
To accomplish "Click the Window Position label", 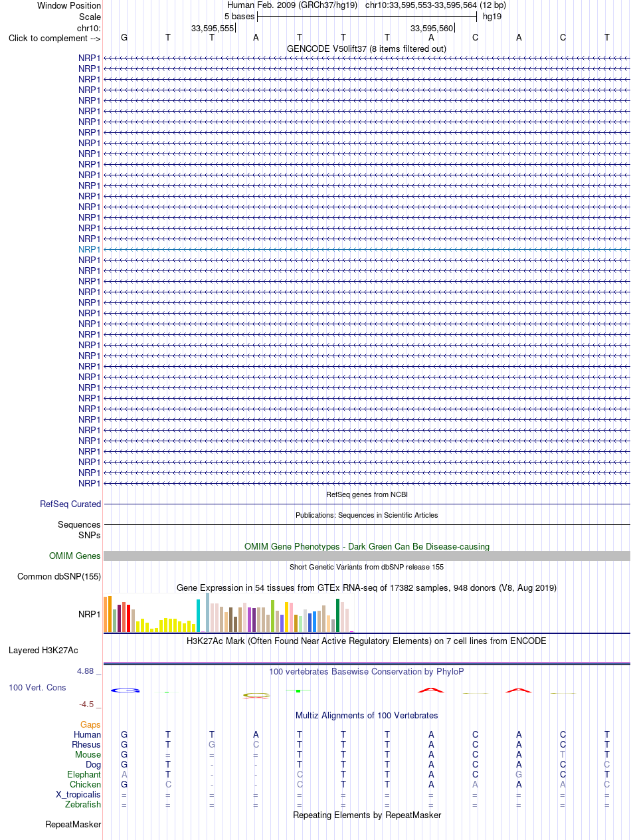I will point(69,5).
